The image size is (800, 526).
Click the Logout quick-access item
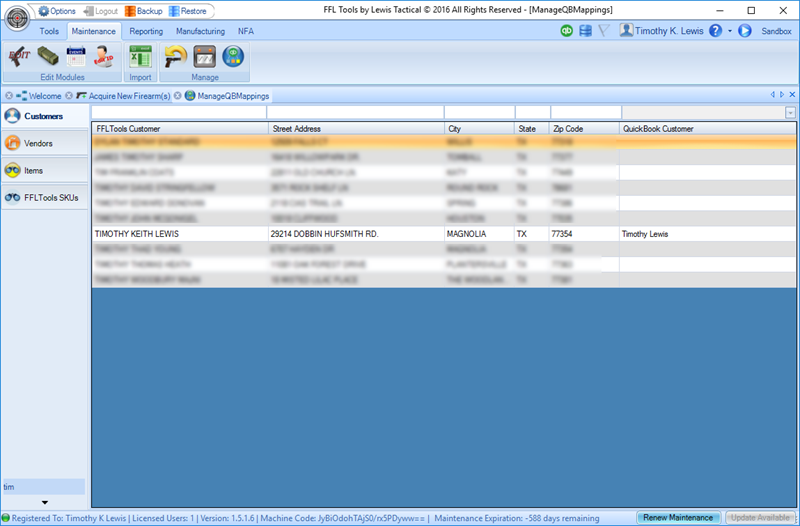101,11
